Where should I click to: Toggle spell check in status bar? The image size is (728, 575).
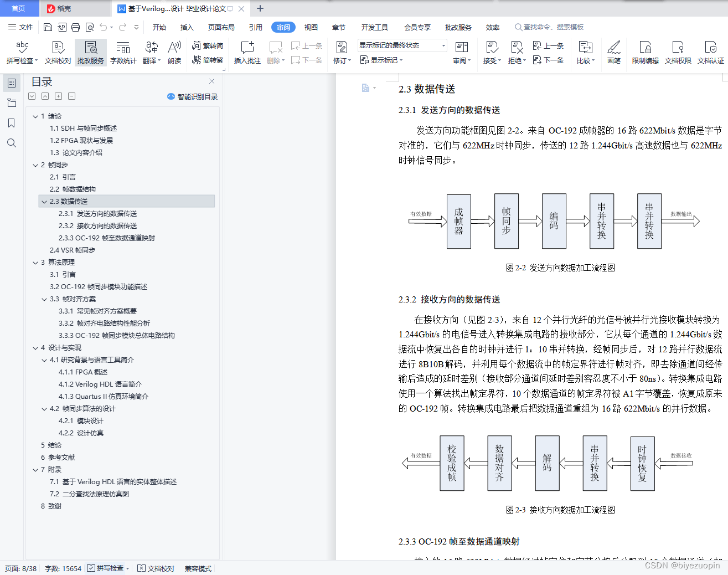pos(108,568)
